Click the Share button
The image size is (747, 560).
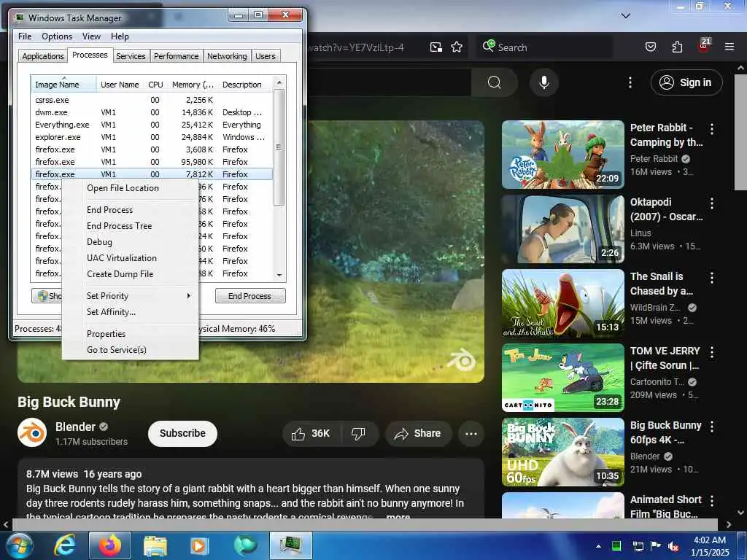[x=418, y=433]
